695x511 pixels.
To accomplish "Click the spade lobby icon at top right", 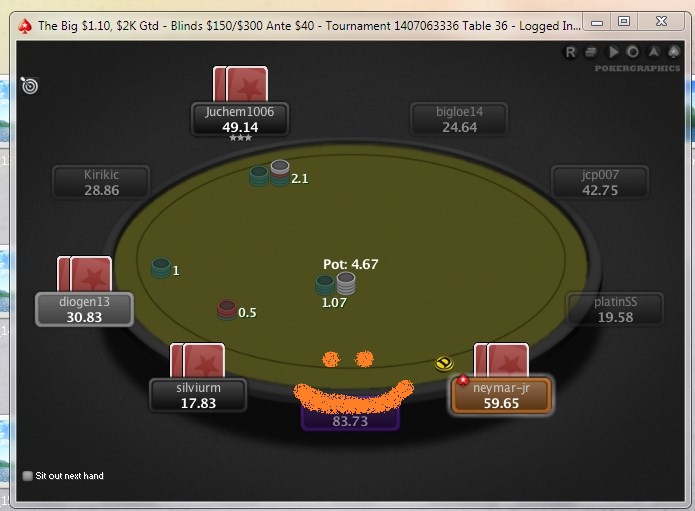I will [674, 52].
